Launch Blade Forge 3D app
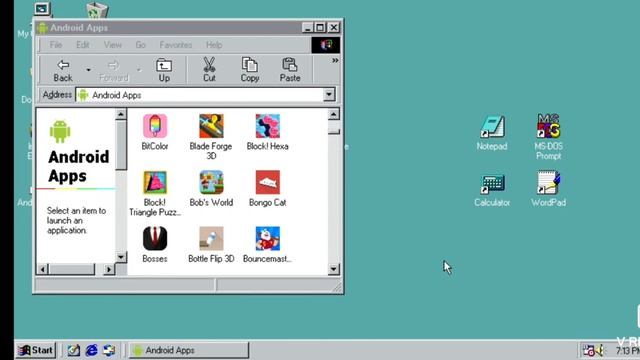 pyautogui.click(x=211, y=126)
